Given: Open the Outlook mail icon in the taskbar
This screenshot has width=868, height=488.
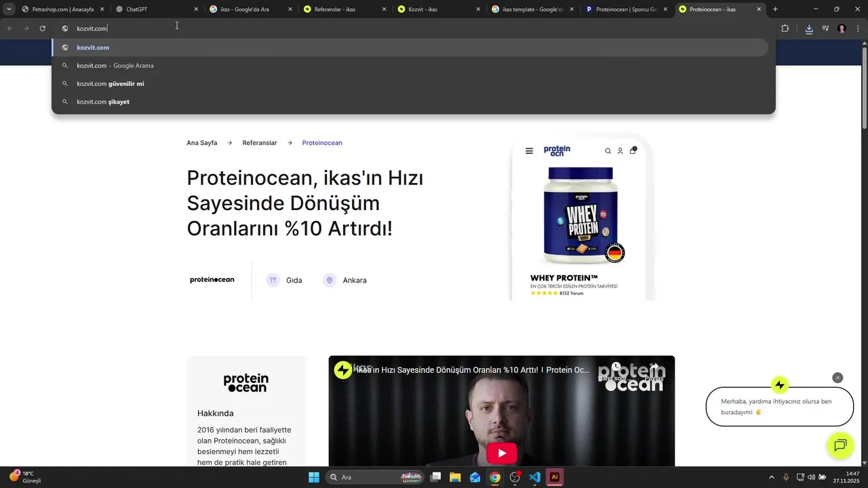Looking at the screenshot, I should [x=475, y=477].
